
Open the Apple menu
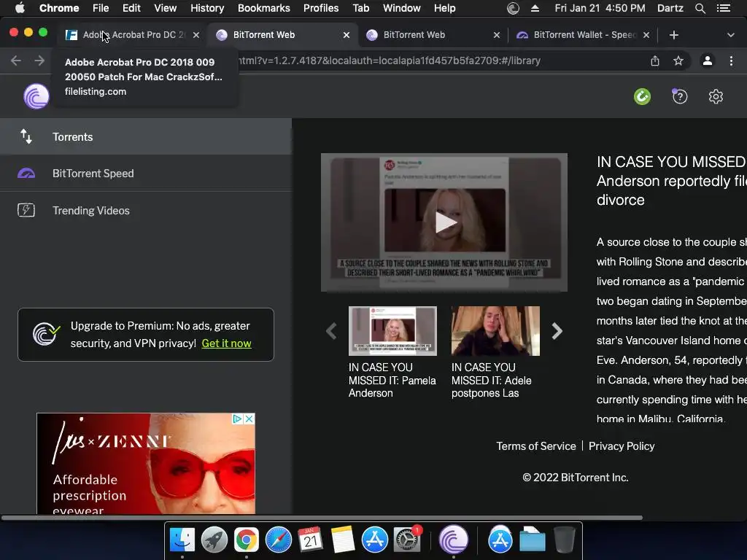pos(20,8)
